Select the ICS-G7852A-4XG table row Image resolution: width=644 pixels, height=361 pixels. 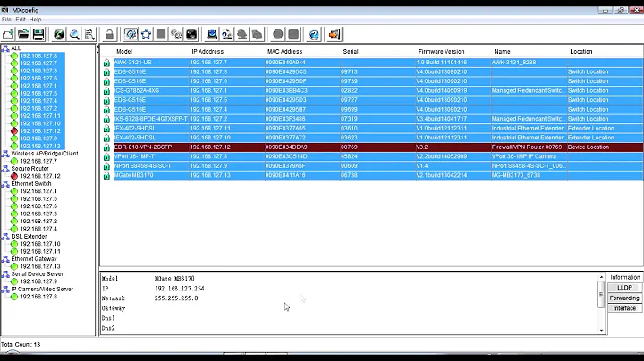click(378, 90)
